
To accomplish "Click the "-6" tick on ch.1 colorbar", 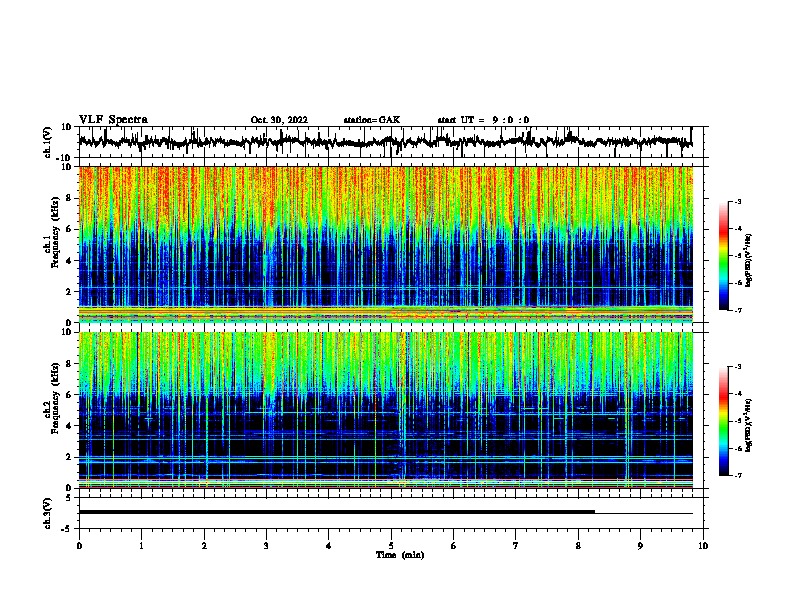I will (738, 283).
